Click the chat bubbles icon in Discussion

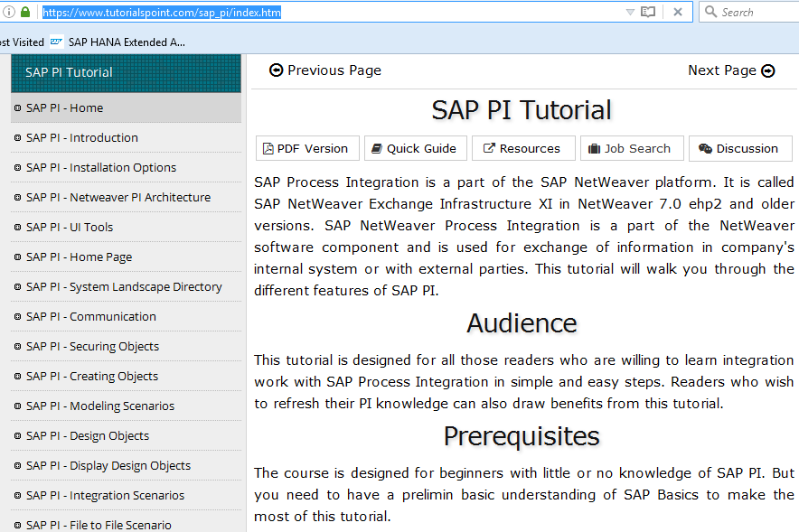click(705, 149)
